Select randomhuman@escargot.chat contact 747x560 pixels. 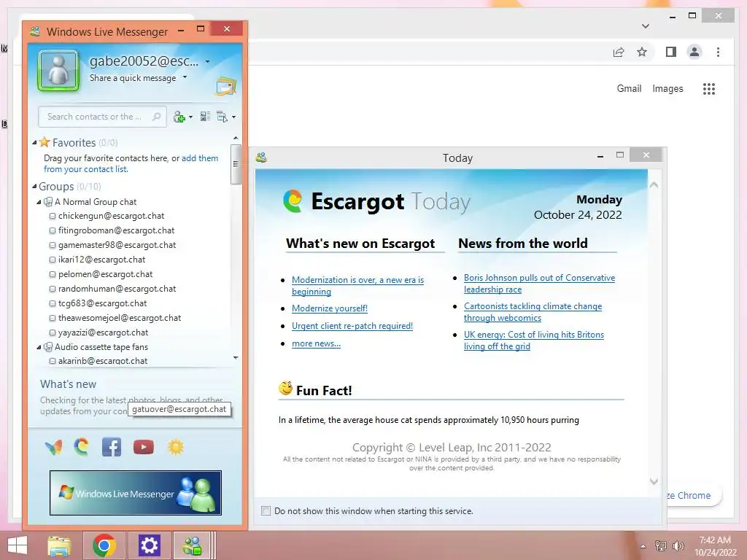coord(117,289)
